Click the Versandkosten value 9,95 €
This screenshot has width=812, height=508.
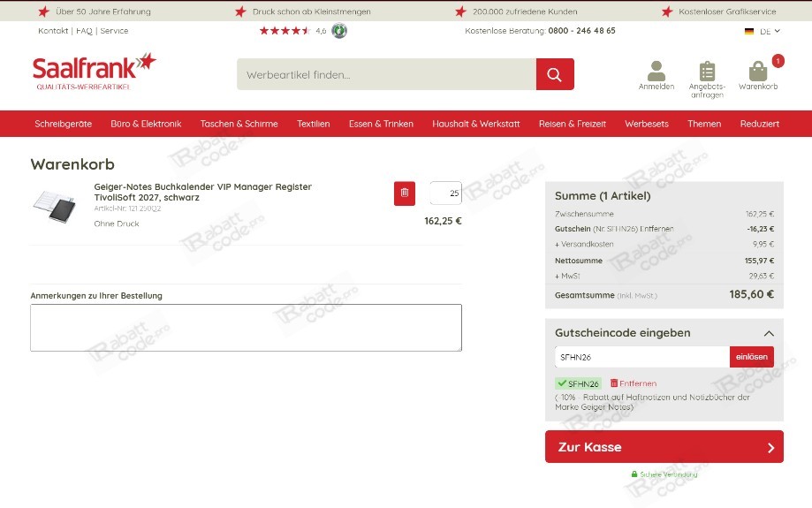pos(763,245)
